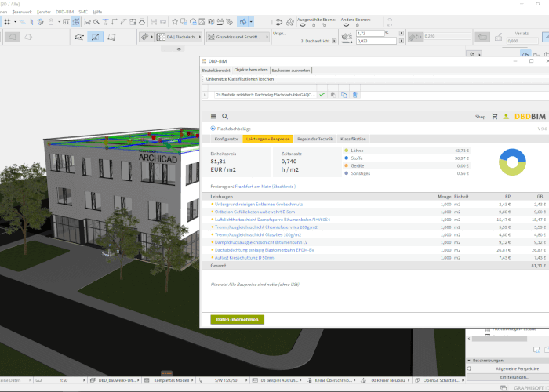Click the padlock lock icon in toolbar
The height and width of the screenshot is (392, 549).
tap(51, 22)
